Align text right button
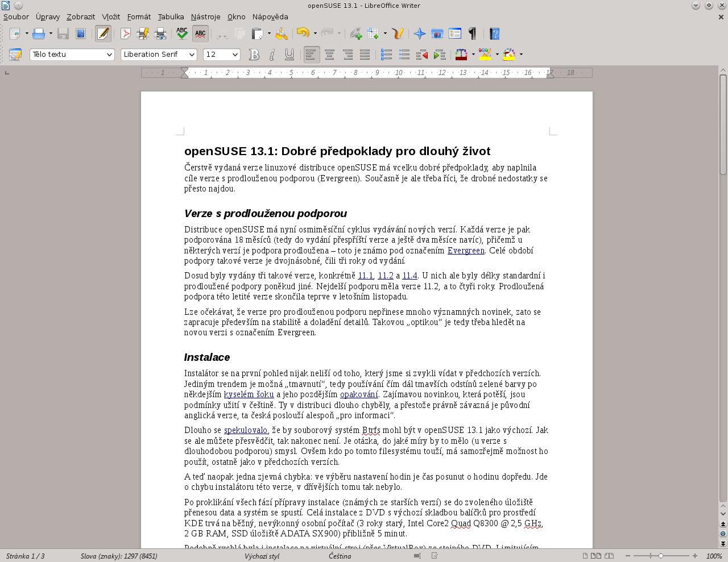The height and width of the screenshot is (562, 728). (348, 55)
